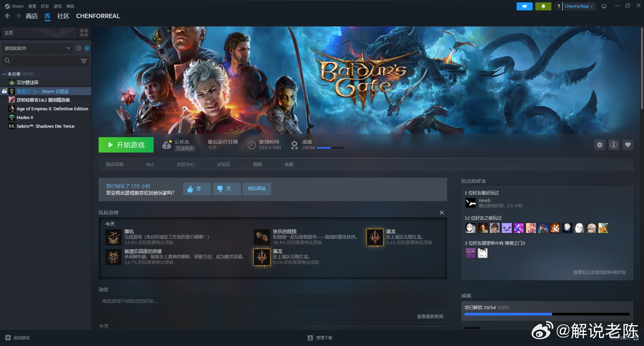Select Hades II in library
This screenshot has width=644, height=346.
coord(25,117)
